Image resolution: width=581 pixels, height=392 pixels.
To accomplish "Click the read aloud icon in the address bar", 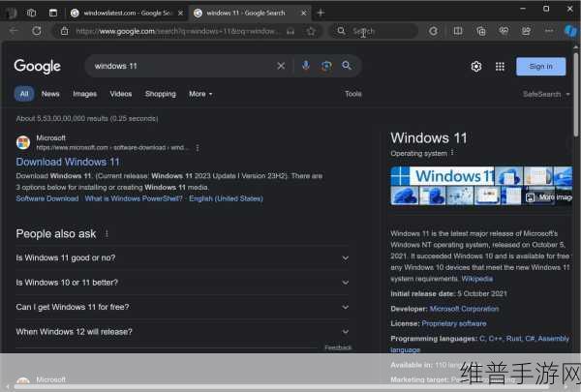I will tap(290, 32).
